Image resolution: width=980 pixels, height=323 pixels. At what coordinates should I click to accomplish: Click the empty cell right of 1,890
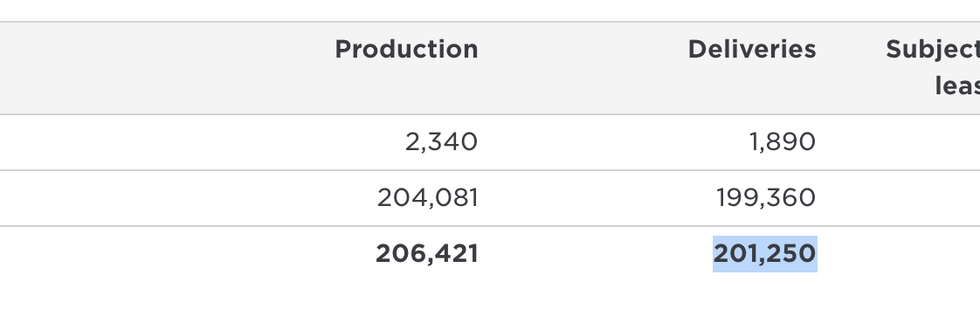click(x=905, y=141)
